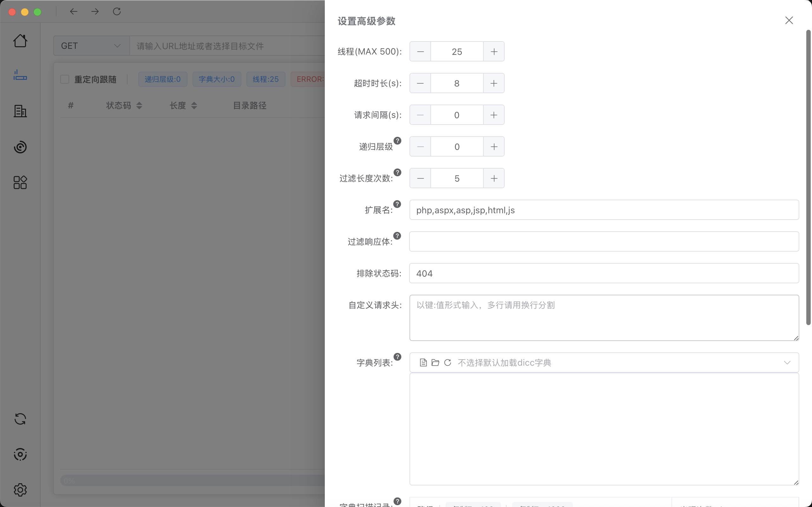Decrease timeout 超时时长 with minus button
Viewport: 812px width, 507px height.
[x=420, y=83]
